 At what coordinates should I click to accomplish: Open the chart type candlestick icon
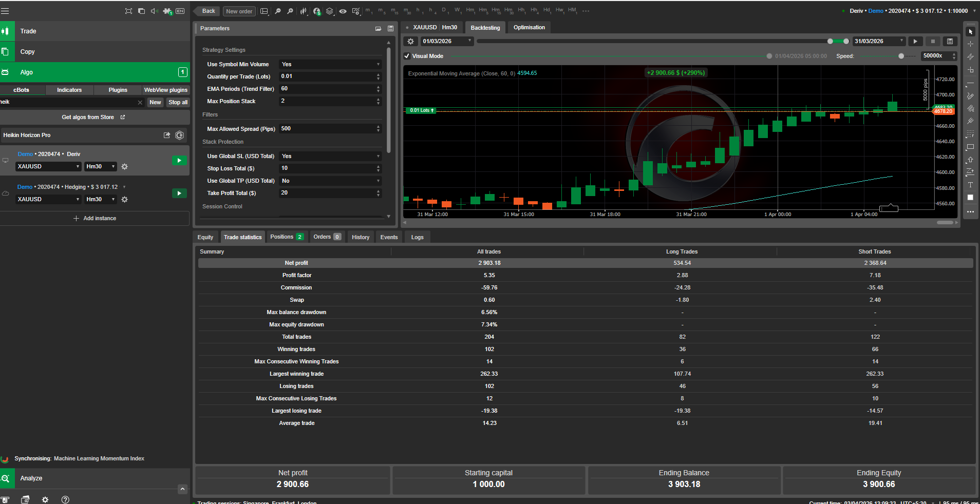click(303, 10)
